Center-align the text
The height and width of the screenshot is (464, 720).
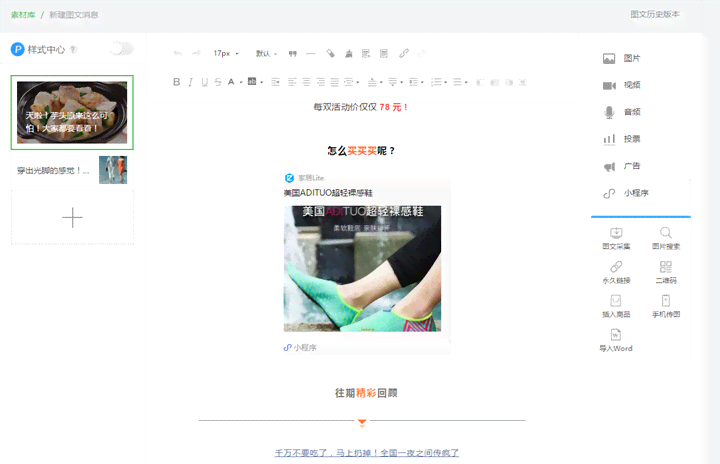pyautogui.click(x=306, y=82)
